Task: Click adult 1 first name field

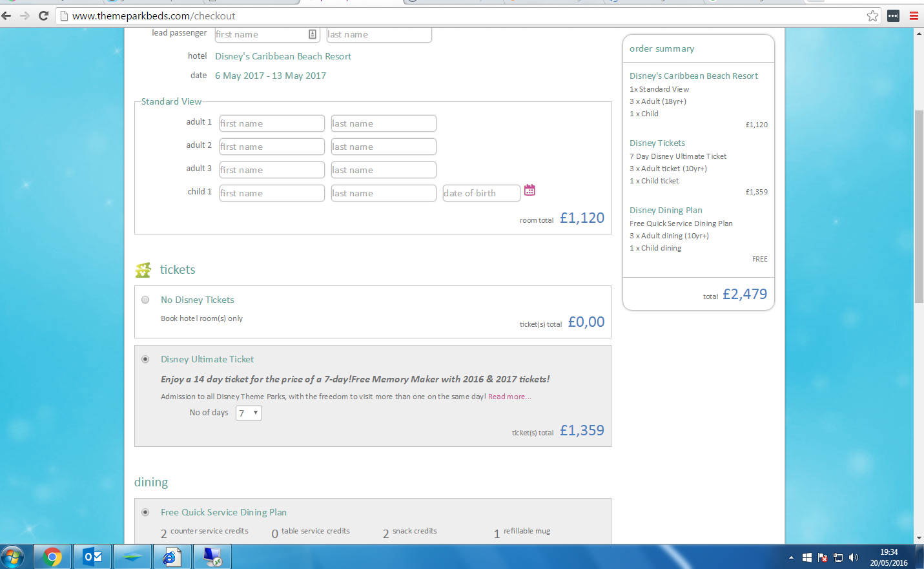Action: tap(272, 123)
